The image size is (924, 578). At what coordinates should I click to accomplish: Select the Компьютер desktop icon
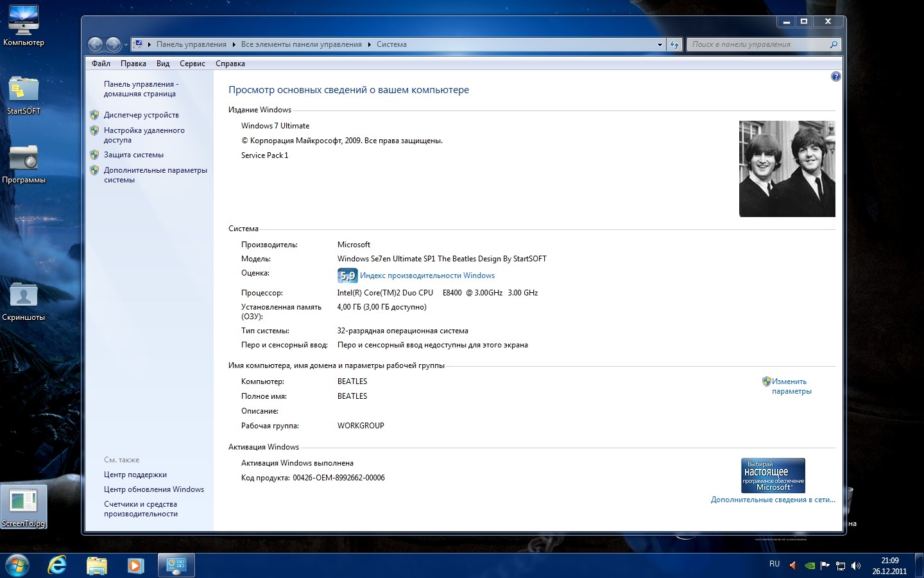point(24,26)
